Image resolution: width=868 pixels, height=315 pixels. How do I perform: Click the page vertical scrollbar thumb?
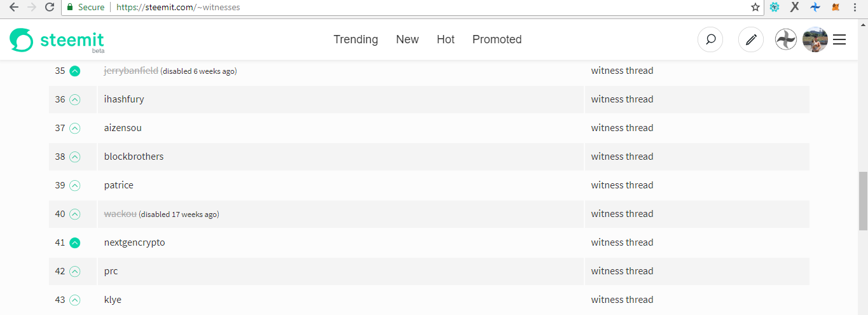click(863, 200)
